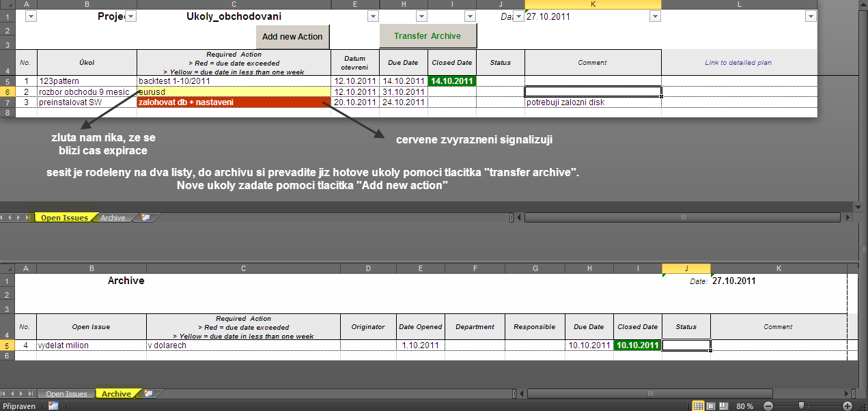Select column J header in lower pane
Viewport: 868px width, 411px height.
(686, 268)
